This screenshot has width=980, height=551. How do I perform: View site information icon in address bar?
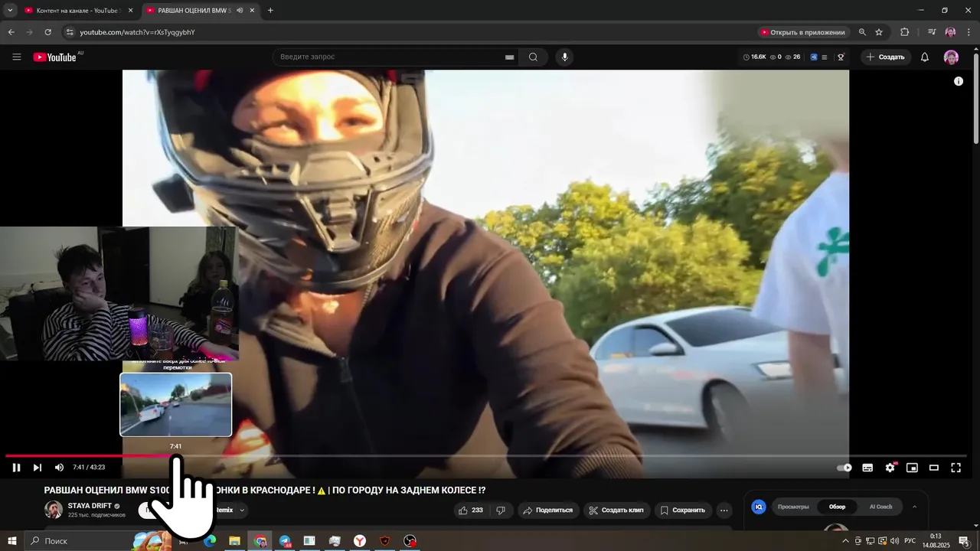click(70, 32)
